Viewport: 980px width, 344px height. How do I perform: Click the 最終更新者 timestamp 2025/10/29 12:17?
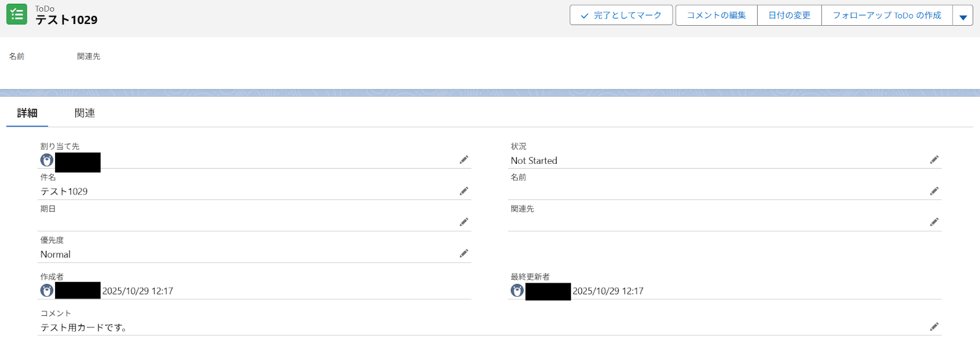[x=608, y=291]
